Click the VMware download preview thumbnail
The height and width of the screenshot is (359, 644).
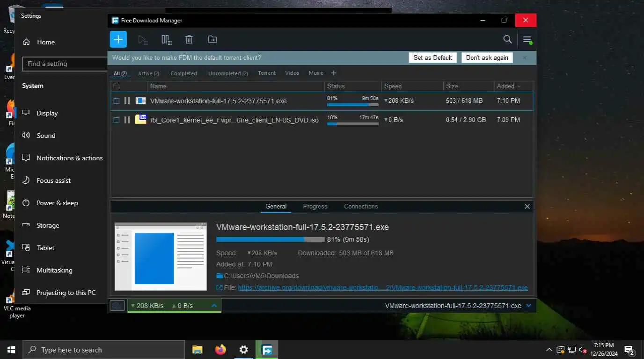161,257
